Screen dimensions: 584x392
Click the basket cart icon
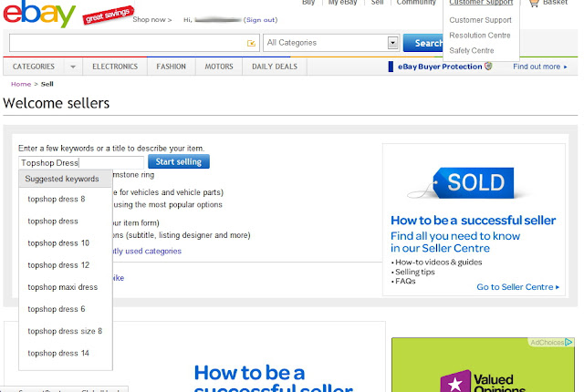[x=534, y=4]
